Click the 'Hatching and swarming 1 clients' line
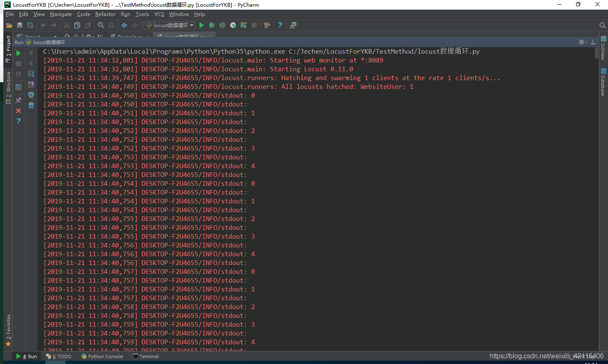608x364 pixels. coord(272,78)
